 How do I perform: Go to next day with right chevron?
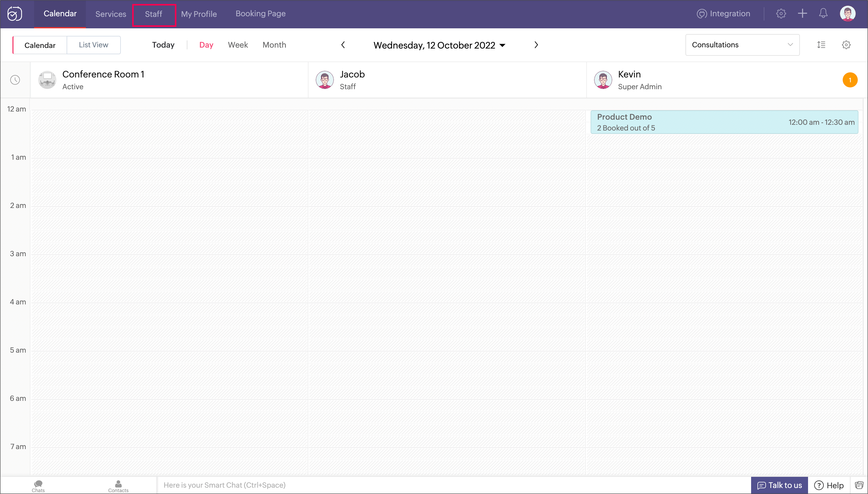pos(536,45)
